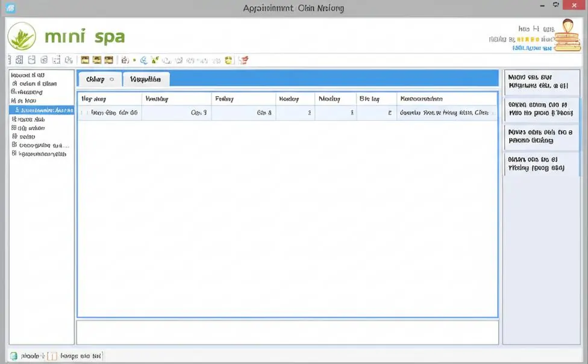Click the fourth button in the right-hand panel
Viewport: 588px width, 364px height.
pos(541,163)
